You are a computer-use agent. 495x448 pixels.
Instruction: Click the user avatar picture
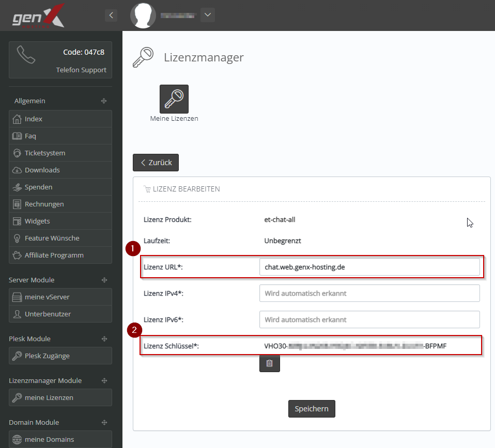pyautogui.click(x=143, y=15)
